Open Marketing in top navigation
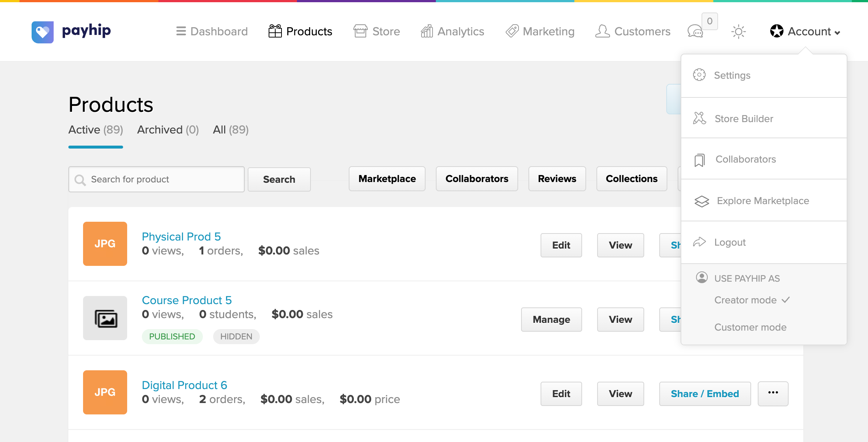The width and height of the screenshot is (868, 442). (540, 31)
